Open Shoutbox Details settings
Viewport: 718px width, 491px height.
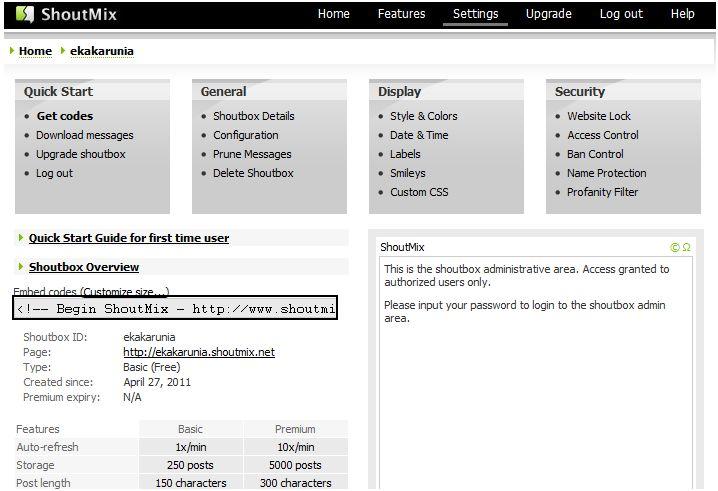coord(254,116)
